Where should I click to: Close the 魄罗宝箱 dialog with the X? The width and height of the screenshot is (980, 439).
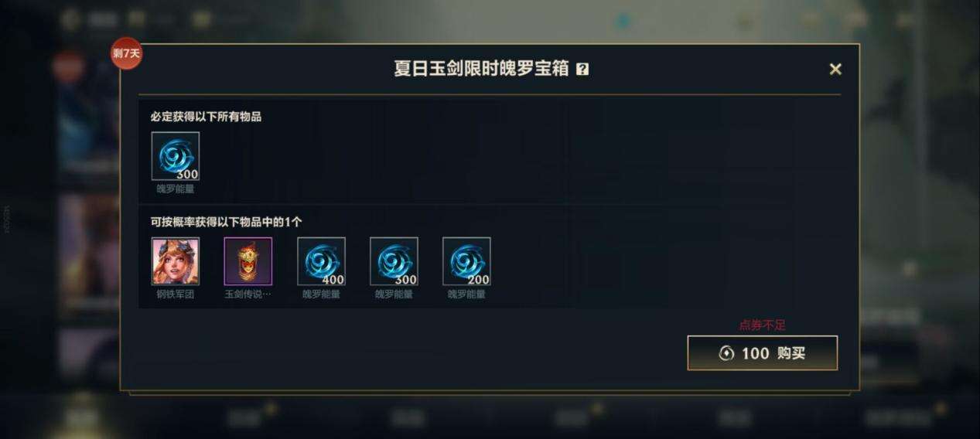pyautogui.click(x=835, y=69)
